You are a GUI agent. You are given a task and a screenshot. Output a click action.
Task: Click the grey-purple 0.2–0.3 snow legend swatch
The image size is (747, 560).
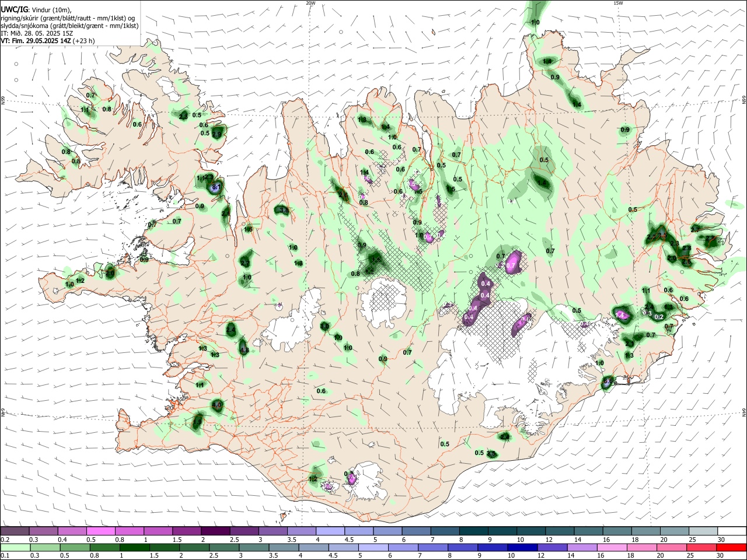click(15, 531)
